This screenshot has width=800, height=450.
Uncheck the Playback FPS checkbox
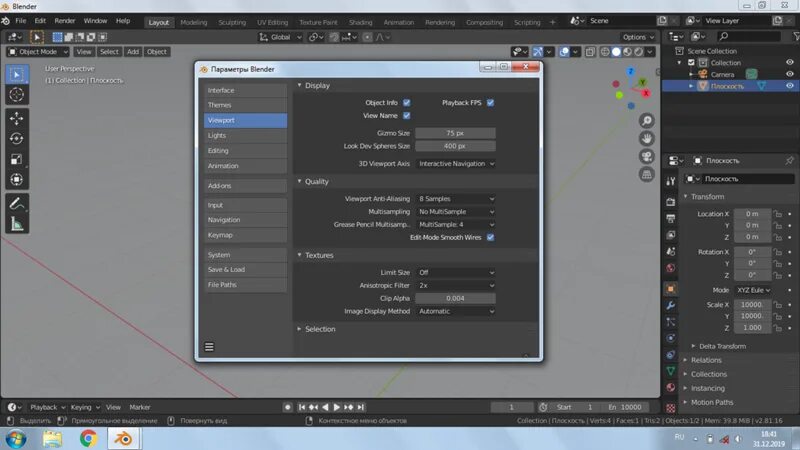[x=490, y=103]
